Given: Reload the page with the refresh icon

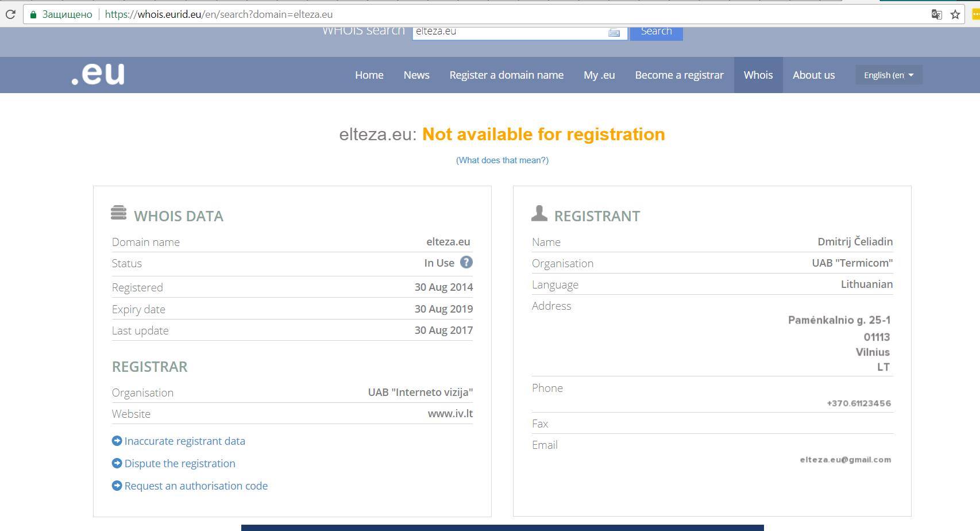Looking at the screenshot, I should coord(10,14).
